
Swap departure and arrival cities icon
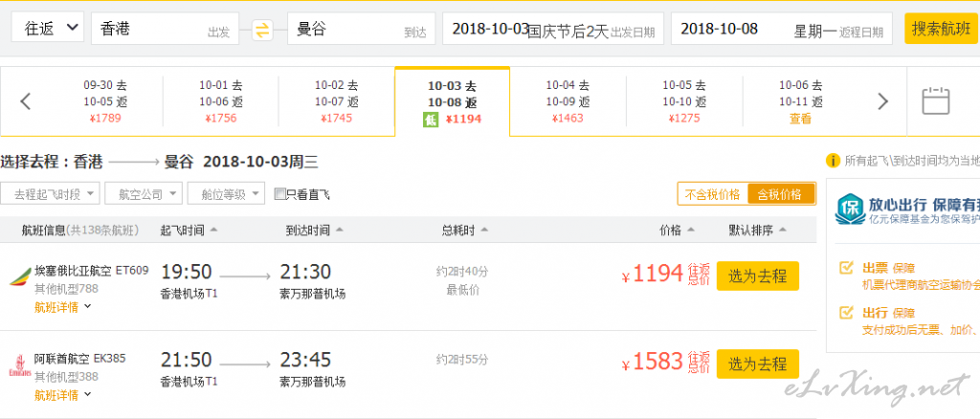(x=263, y=30)
